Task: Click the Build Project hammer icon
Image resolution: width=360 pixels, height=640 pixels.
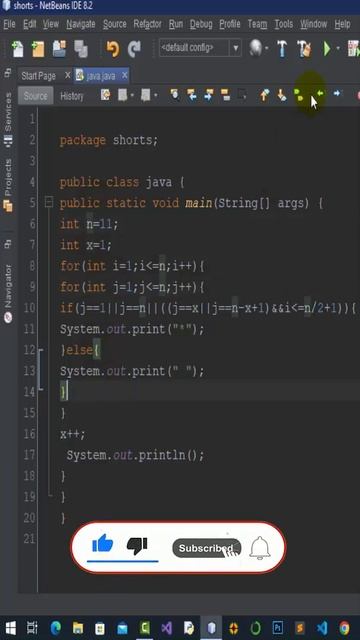Action: [282, 49]
